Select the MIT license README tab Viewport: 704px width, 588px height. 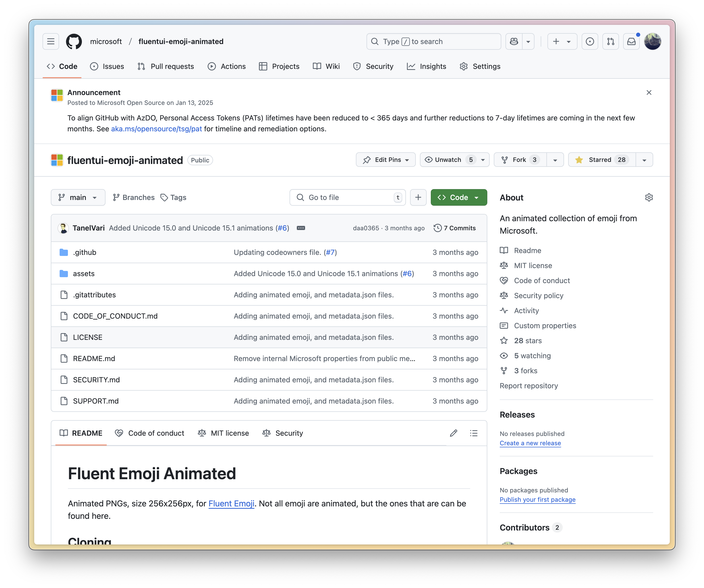(224, 433)
